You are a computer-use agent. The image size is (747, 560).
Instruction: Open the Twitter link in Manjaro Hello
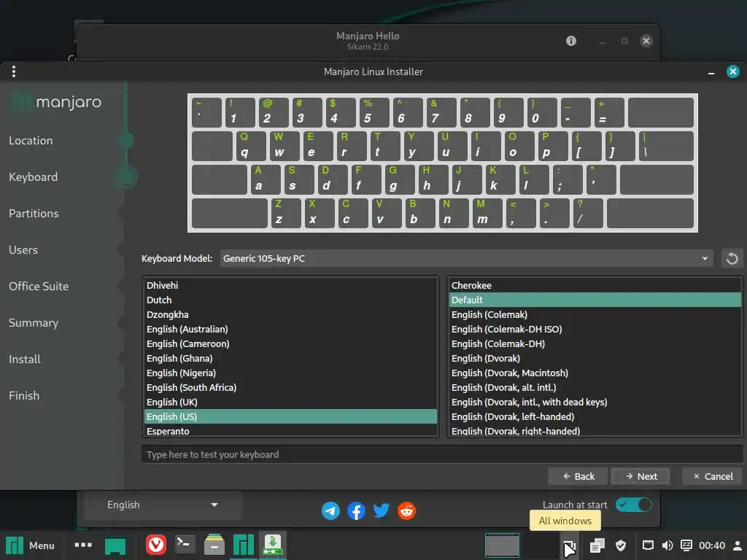[x=381, y=511]
